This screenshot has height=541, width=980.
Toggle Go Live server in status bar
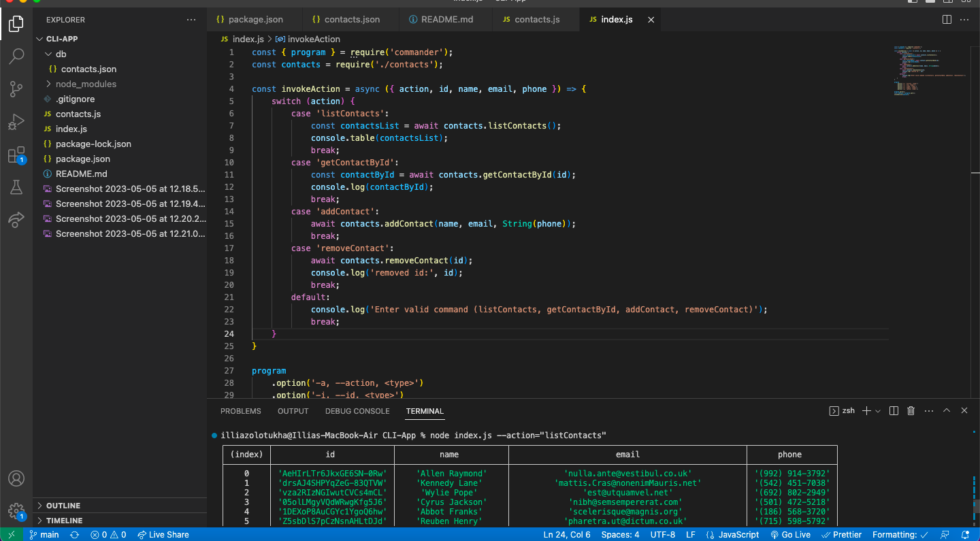tap(790, 535)
